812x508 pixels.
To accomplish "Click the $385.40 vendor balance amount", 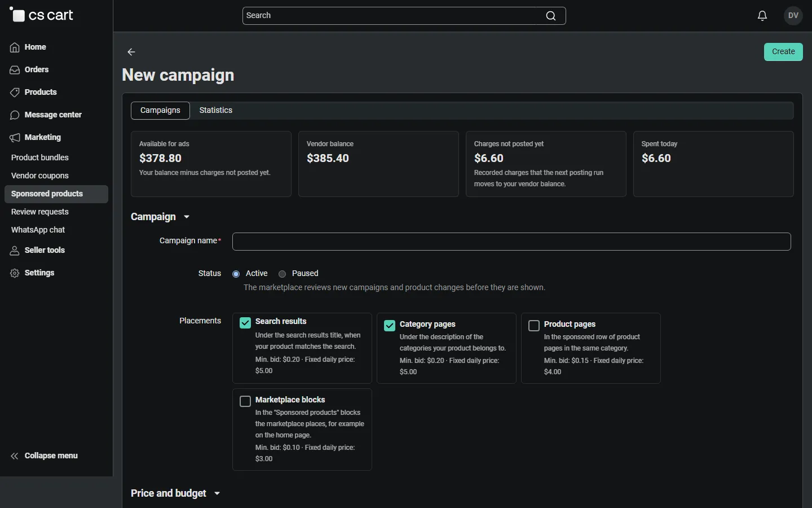I will point(328,159).
